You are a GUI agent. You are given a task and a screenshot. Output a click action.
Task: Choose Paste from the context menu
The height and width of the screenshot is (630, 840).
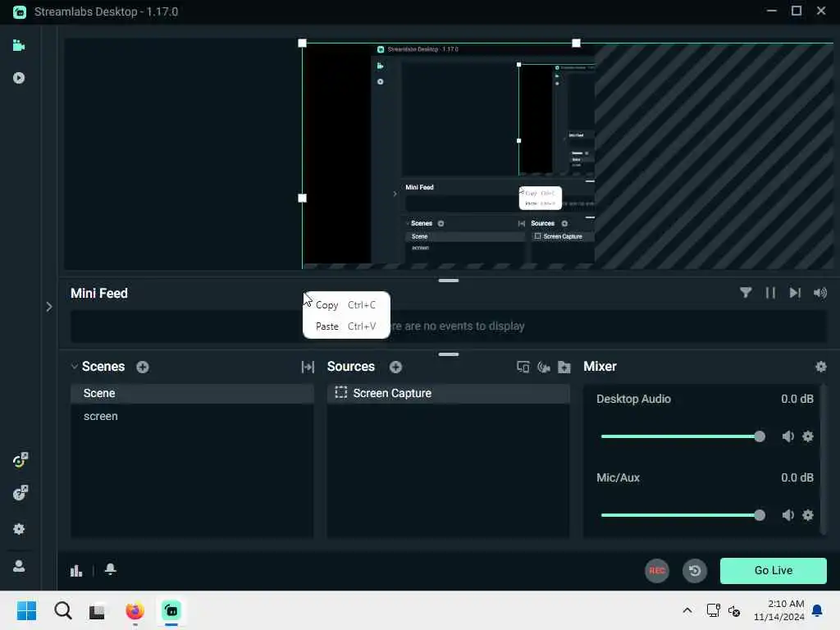coord(346,326)
